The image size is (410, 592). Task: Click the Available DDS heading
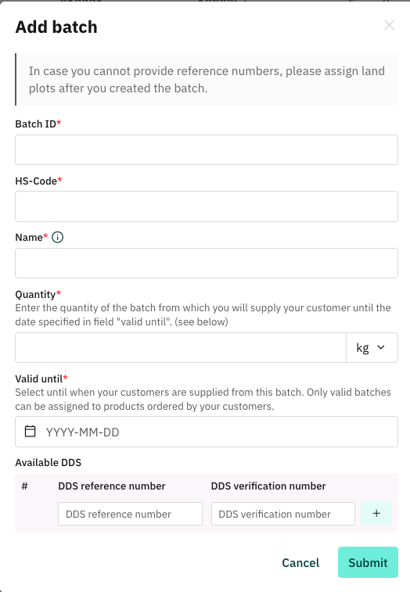(x=48, y=462)
